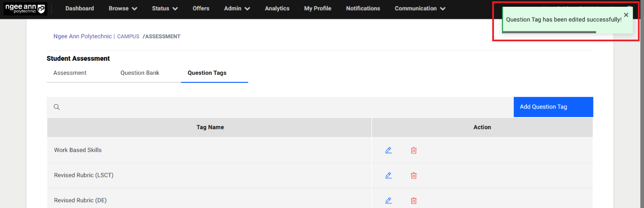The image size is (644, 208).
Task: Edit the Revised Rubric (DE) tag
Action: (388, 200)
